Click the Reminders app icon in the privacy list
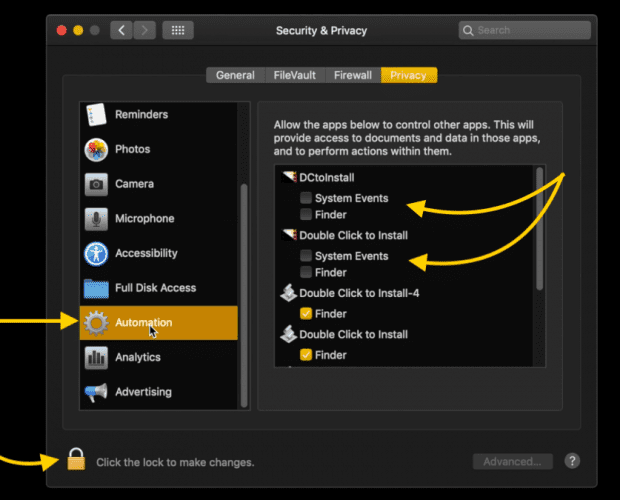 tap(96, 115)
